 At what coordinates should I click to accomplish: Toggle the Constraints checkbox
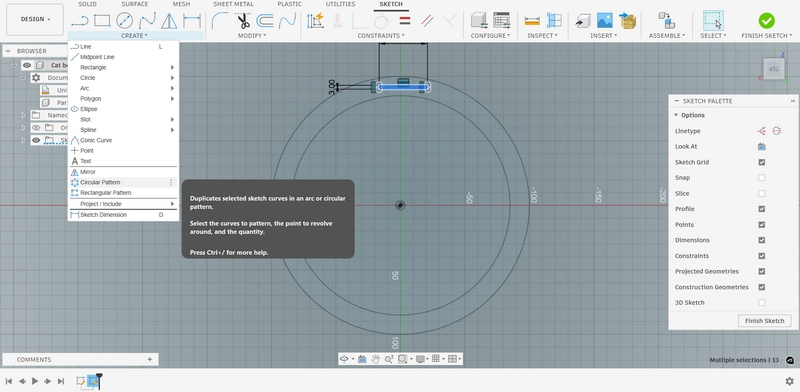pos(762,256)
